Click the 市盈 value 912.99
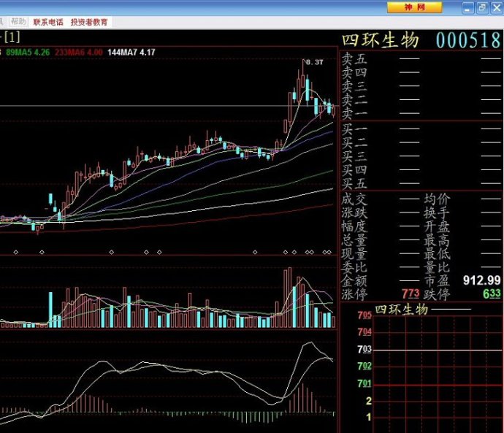This screenshot has height=433, width=504. pos(481,280)
